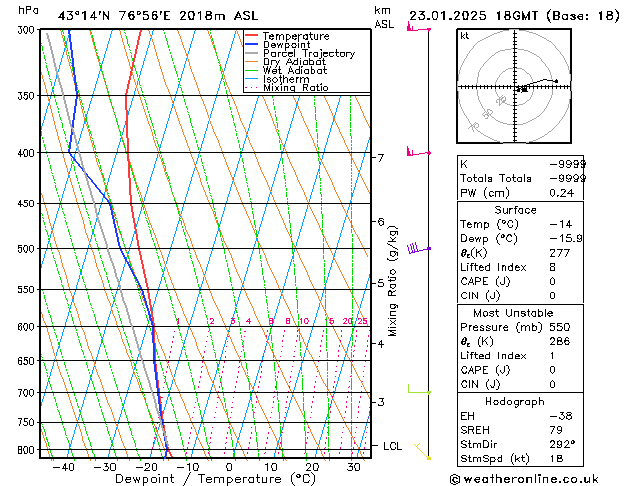This screenshot has height=486, width=629.
Task: Click the green wind barb at 700 hPa
Action: tap(419, 389)
